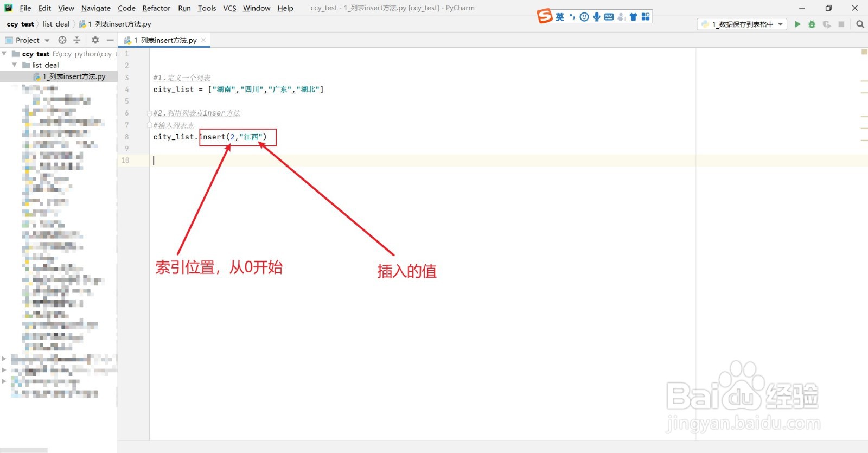Click list_deal breadcrumb in navigation bar
Screen dimensions: 868x453
(56, 24)
